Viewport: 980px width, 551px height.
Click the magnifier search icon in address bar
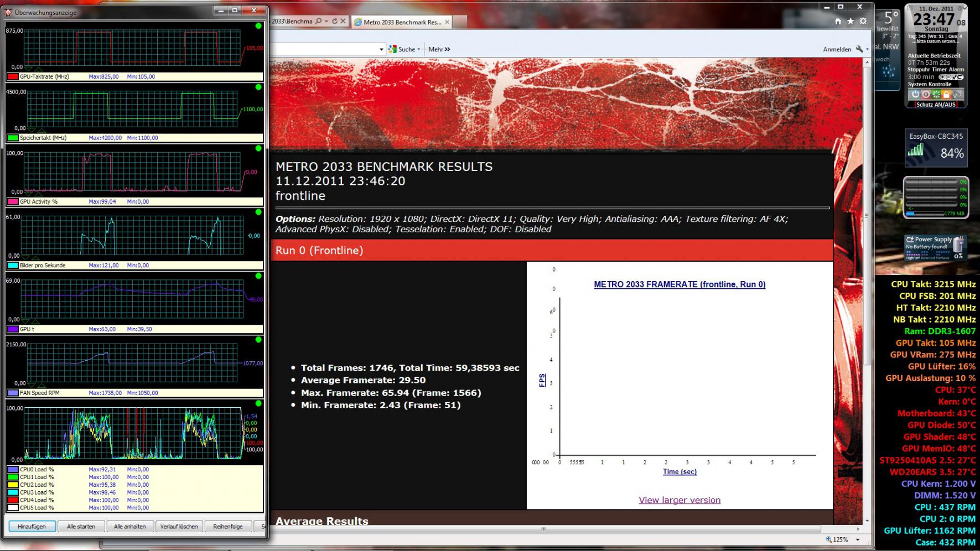[318, 22]
